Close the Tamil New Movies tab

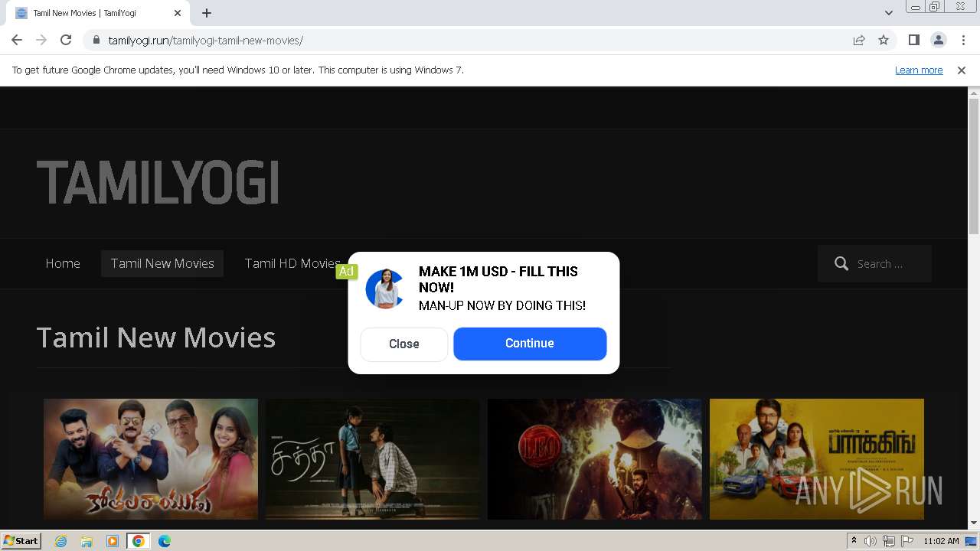point(178,13)
